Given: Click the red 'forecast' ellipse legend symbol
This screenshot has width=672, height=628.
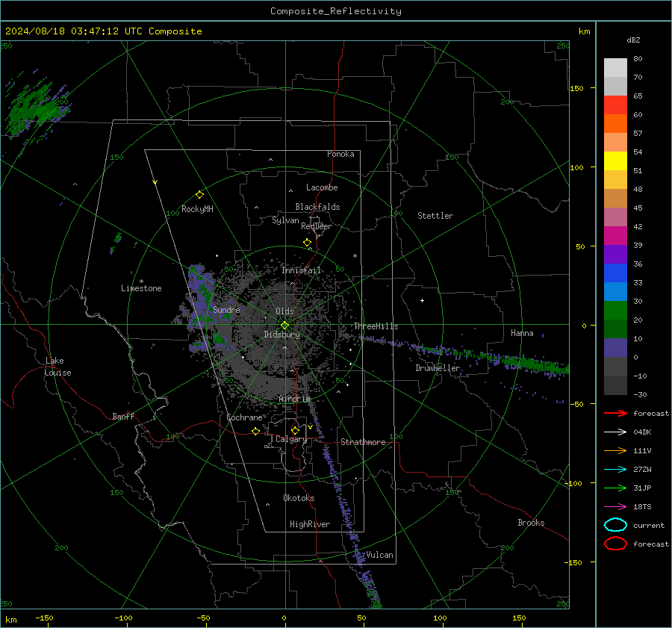Looking at the screenshot, I should click(x=615, y=544).
